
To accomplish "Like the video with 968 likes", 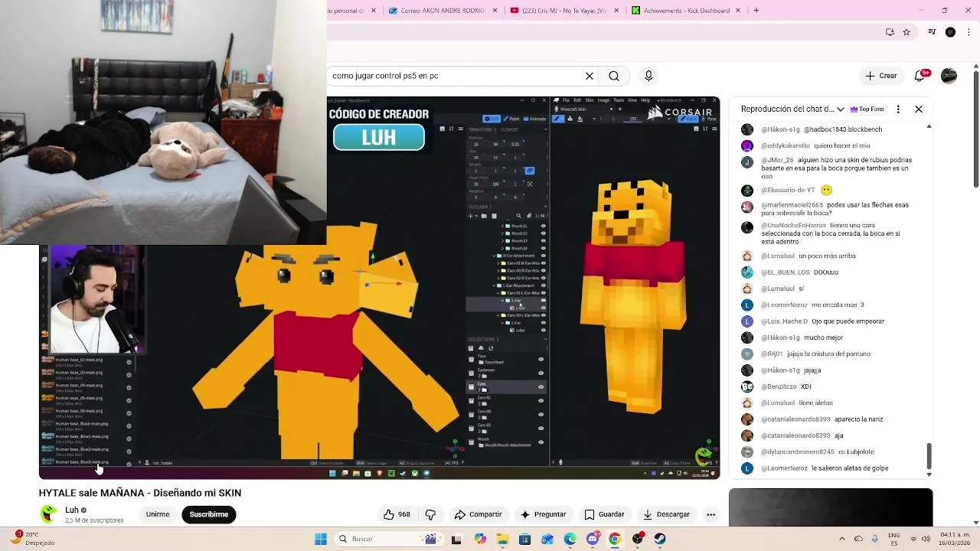I will coord(397,514).
